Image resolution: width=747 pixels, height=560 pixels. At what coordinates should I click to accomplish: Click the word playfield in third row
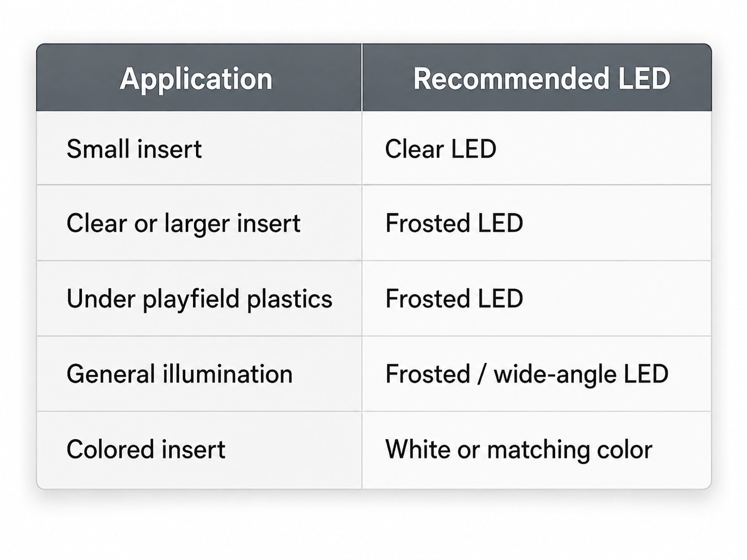(x=191, y=300)
